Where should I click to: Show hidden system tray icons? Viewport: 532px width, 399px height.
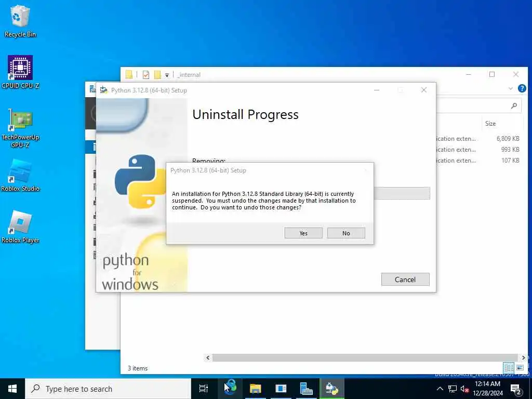[x=440, y=389]
